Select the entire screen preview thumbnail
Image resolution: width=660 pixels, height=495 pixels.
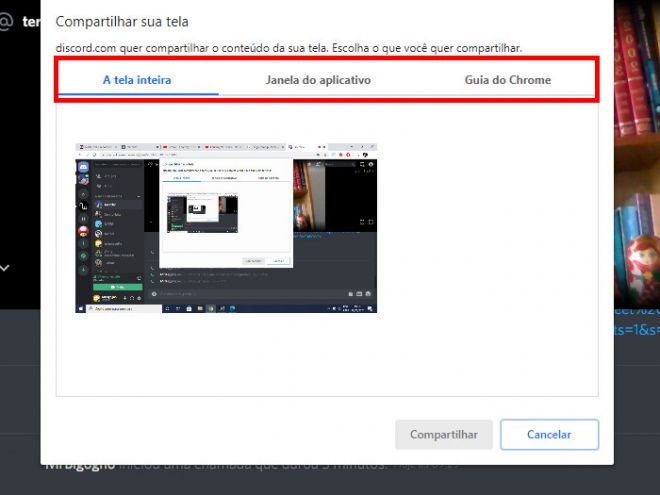click(226, 228)
